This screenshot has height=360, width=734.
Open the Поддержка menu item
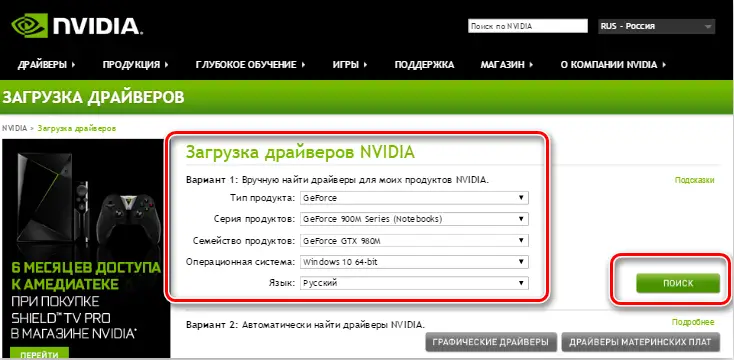click(424, 65)
